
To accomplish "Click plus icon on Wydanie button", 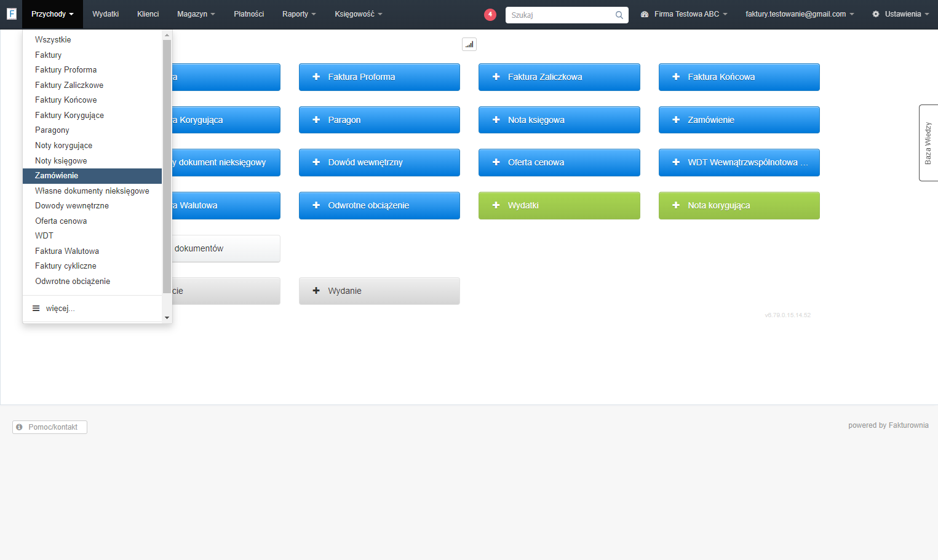I will pyautogui.click(x=316, y=291).
